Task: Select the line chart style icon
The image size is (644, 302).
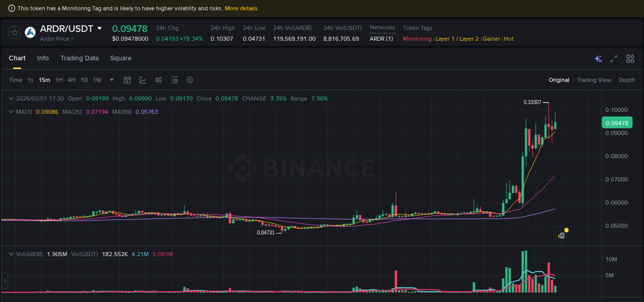Action: click(x=143, y=80)
